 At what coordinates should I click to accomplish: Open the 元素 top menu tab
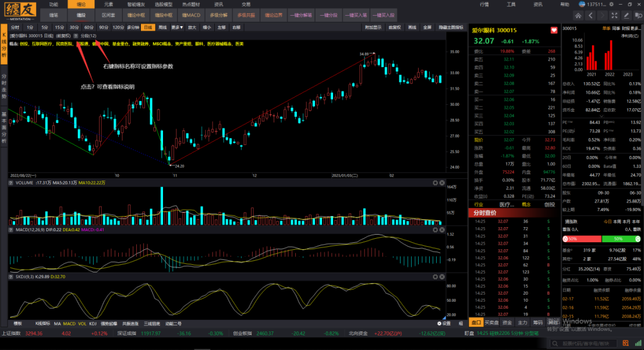[x=109, y=4]
